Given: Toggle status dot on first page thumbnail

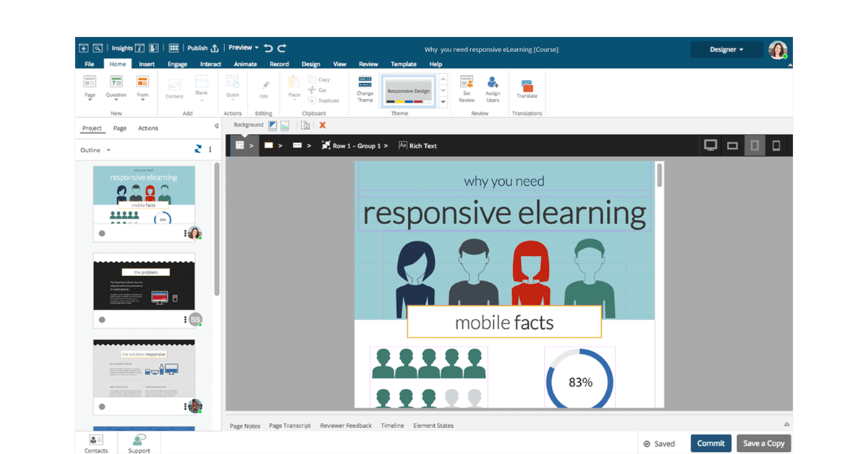Looking at the screenshot, I should [x=102, y=234].
